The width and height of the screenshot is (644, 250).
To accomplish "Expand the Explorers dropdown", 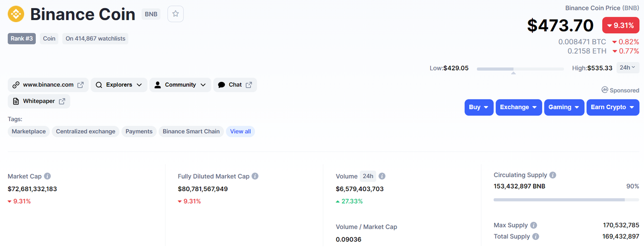I will [x=119, y=85].
